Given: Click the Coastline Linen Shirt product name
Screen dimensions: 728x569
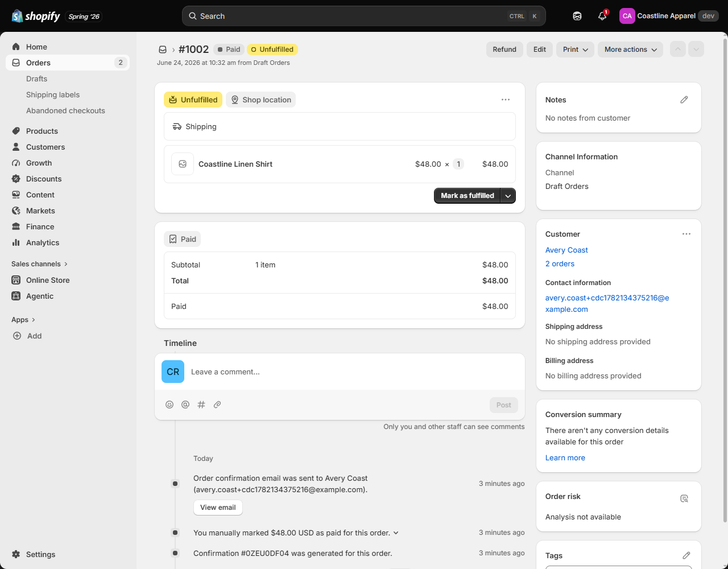Looking at the screenshot, I should pos(235,164).
